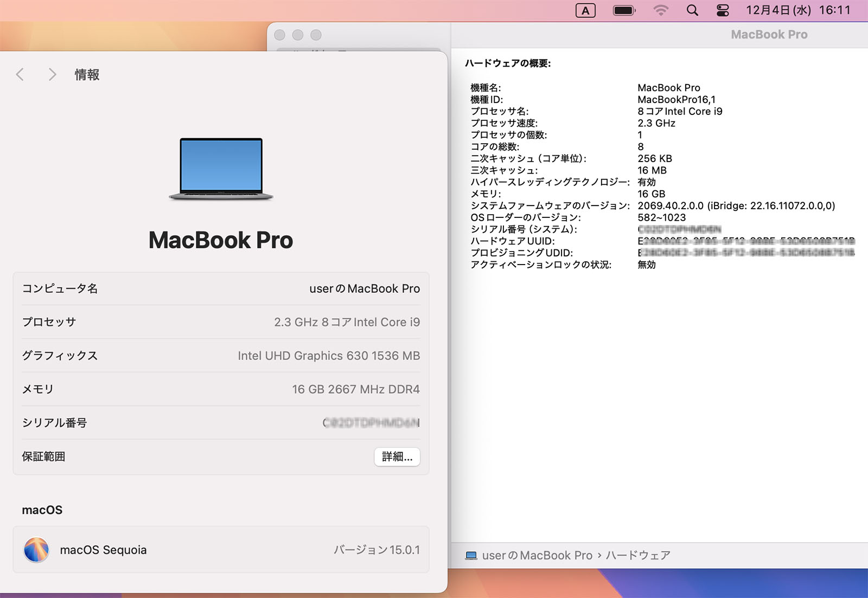Click the 機種名 value MacBook Pro
This screenshot has width=868, height=598.
click(x=669, y=87)
